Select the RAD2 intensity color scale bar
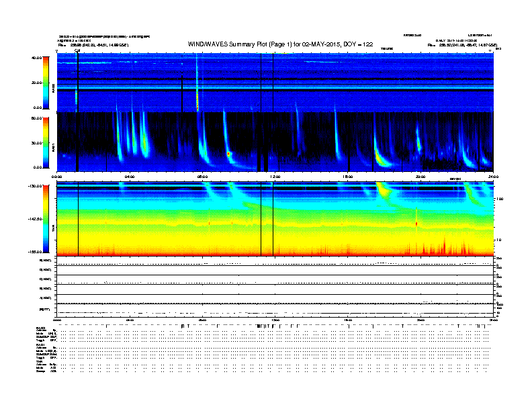 click(x=46, y=83)
